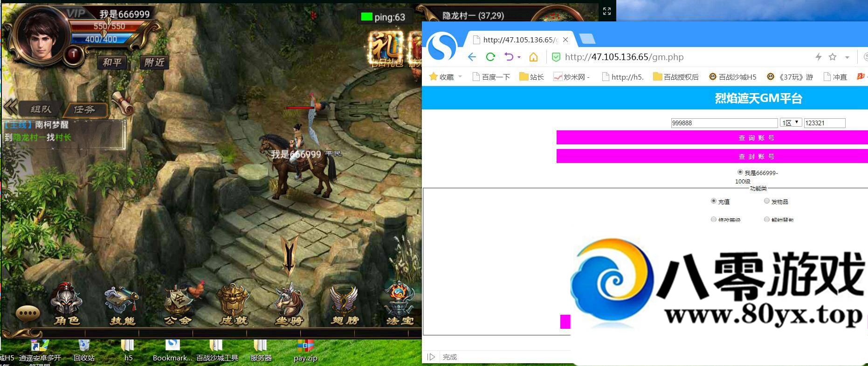The image size is (868, 366).
Task: Open 百度一下 bookmark
Action: tap(491, 77)
